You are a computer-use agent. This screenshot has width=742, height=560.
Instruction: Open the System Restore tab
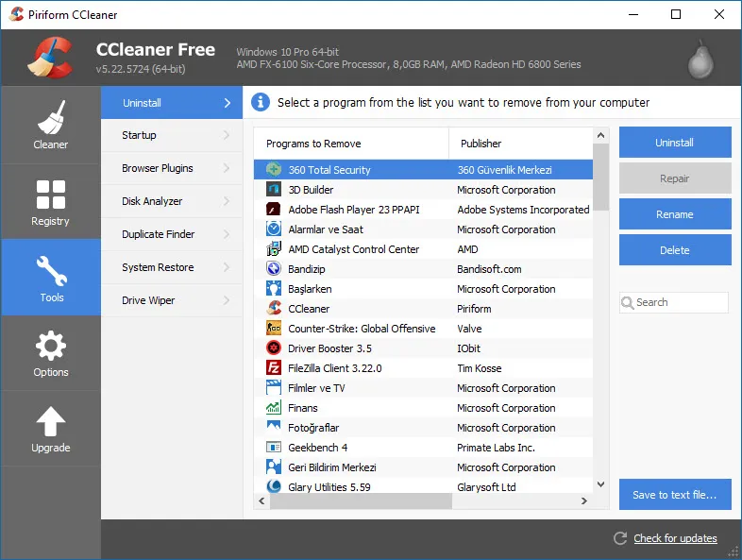click(x=172, y=267)
